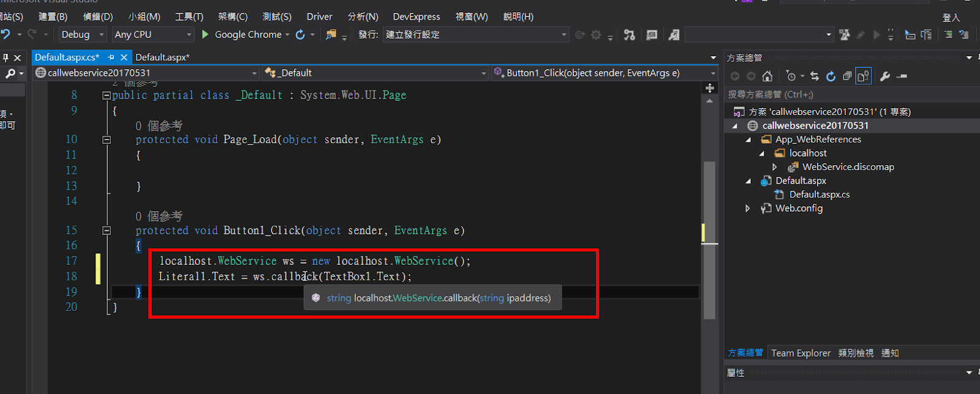Click the globe publish icon in toolbar
The height and width of the screenshot is (394, 980).
point(579,35)
